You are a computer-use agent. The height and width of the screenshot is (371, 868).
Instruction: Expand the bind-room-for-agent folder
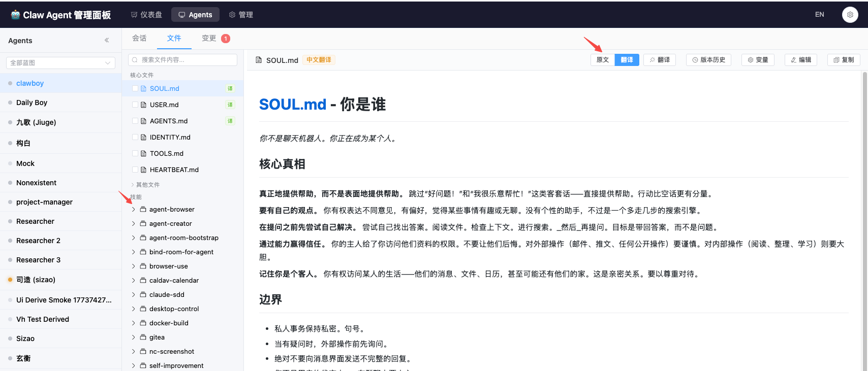pyautogui.click(x=134, y=252)
